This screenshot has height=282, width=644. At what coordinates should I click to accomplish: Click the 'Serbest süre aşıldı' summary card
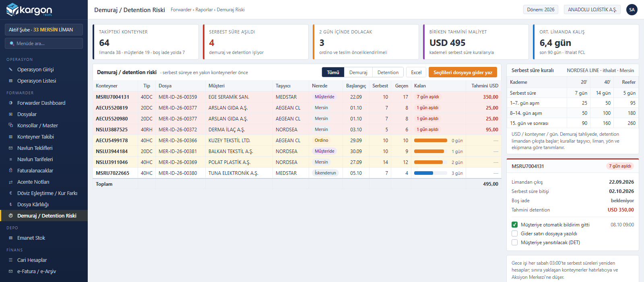[x=256, y=42]
